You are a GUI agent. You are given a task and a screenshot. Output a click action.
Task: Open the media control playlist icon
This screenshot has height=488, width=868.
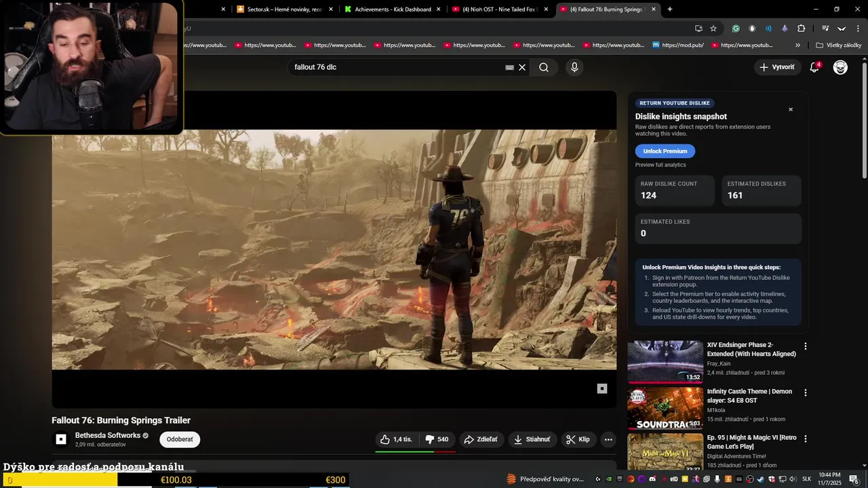click(825, 28)
